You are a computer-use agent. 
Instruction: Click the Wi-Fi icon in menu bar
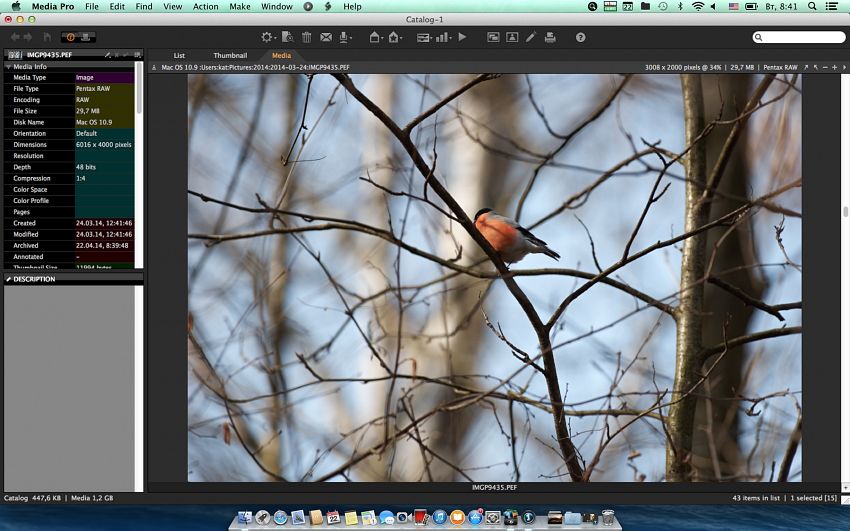tap(698, 7)
